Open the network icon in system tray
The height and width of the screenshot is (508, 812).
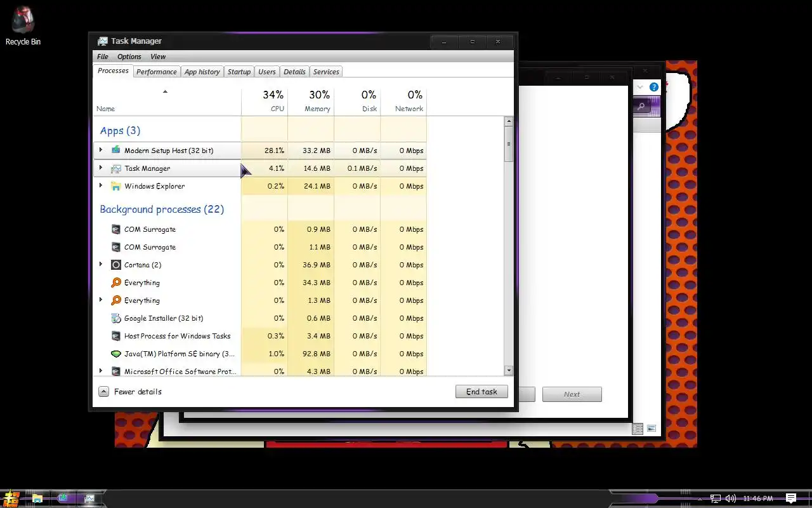tap(716, 498)
